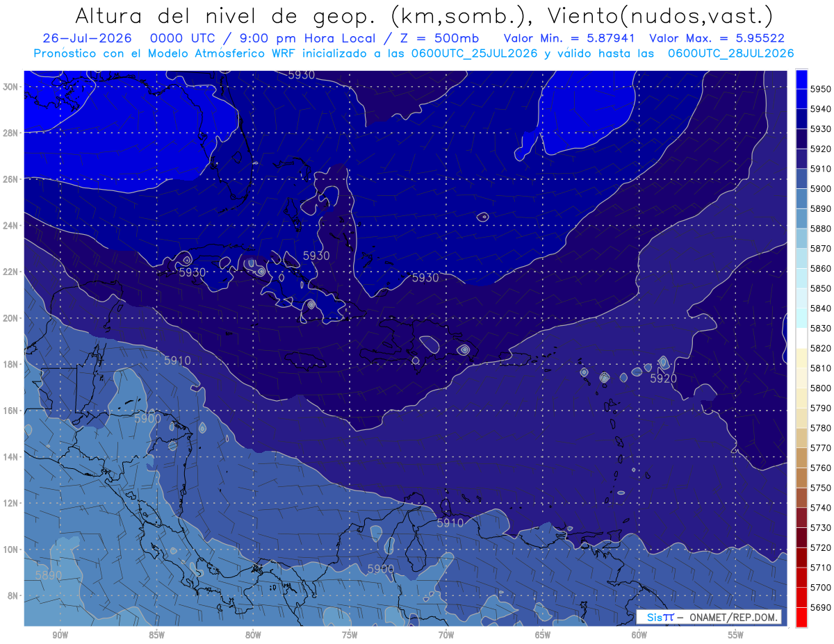Click the 5750 colorbar value
Image resolution: width=834 pixels, height=644 pixels.
(821, 488)
